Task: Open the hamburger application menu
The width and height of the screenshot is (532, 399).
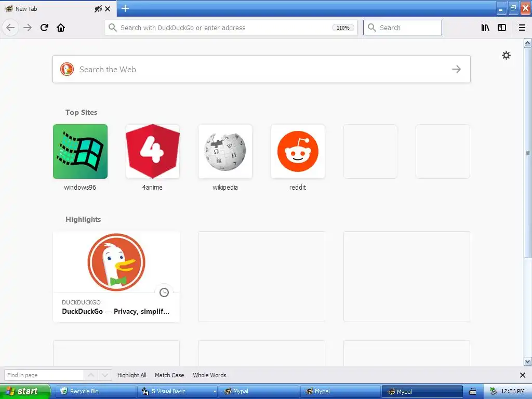Action: [522, 28]
